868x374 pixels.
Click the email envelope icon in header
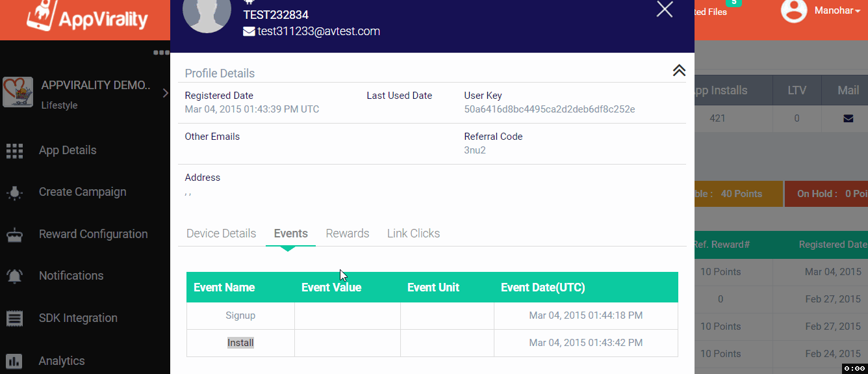(249, 31)
